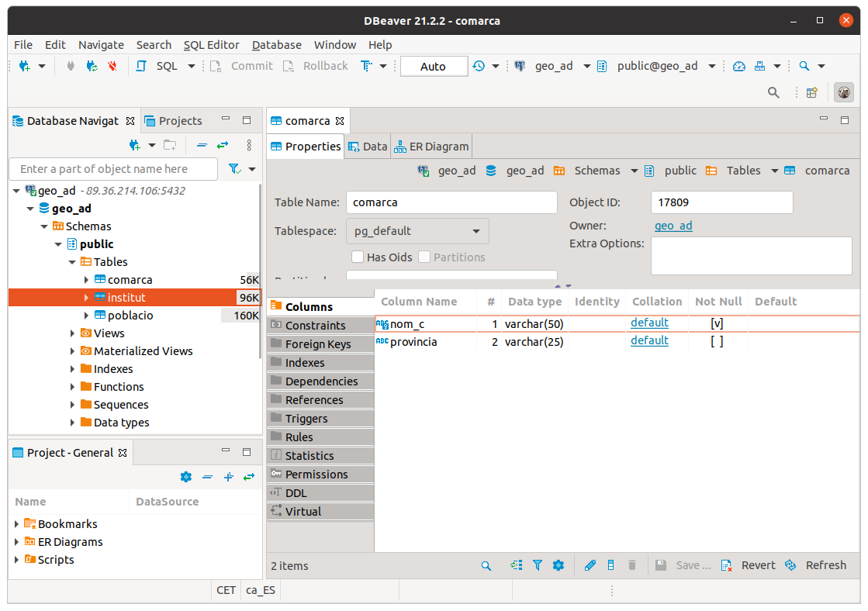The height and width of the screenshot is (611, 868).
Task: Click the collapse all icon in Database Navigator
Action: pos(202,145)
